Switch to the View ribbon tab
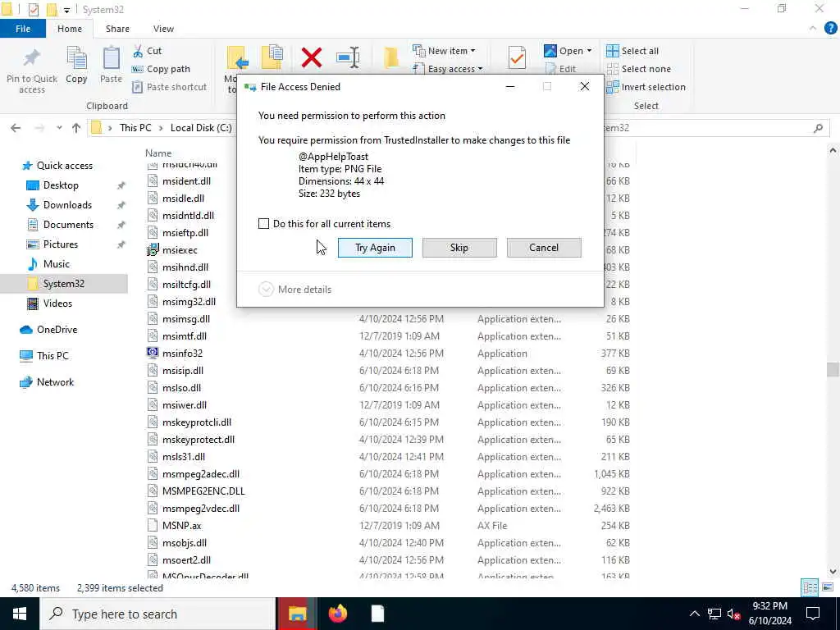 163,29
